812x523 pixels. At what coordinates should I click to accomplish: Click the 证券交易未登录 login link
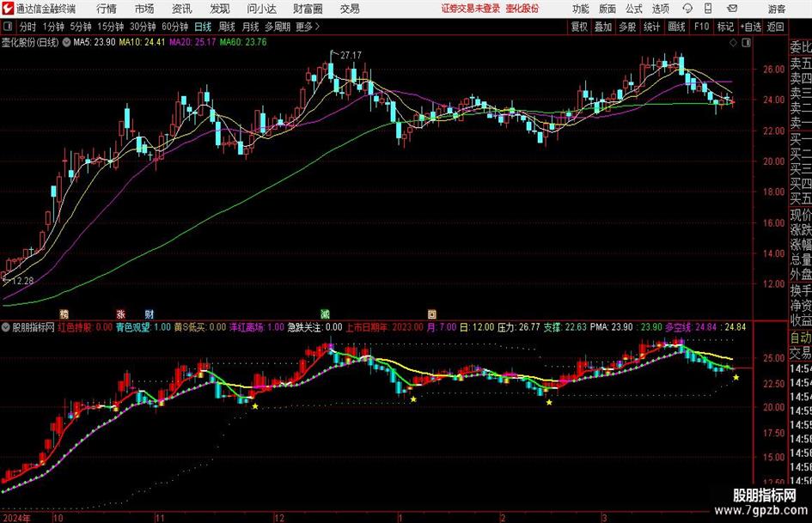[x=471, y=9]
